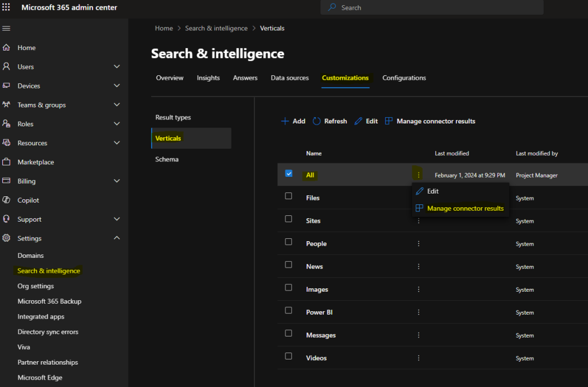Click the Resources icon in sidebar

[x=6, y=142]
